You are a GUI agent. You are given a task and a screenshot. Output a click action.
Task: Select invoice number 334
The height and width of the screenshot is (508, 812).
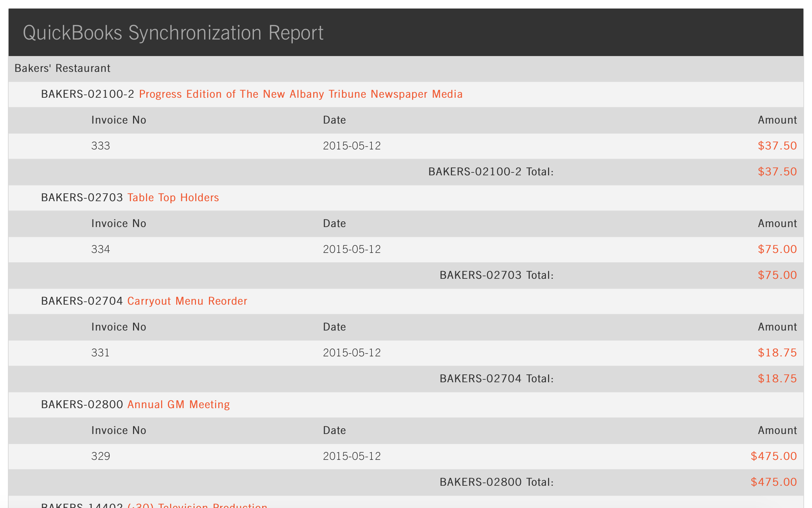pyautogui.click(x=101, y=249)
